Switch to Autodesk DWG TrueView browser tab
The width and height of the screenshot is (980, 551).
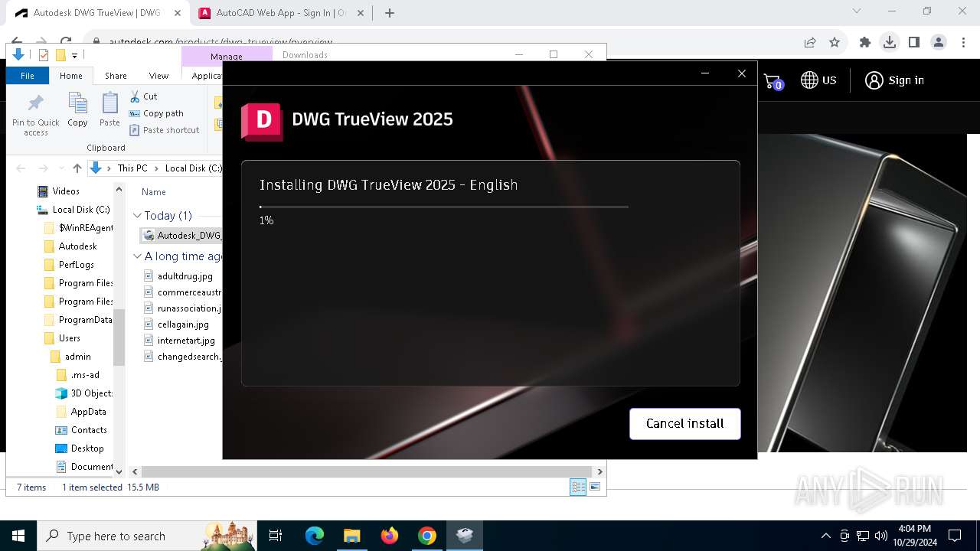97,13
